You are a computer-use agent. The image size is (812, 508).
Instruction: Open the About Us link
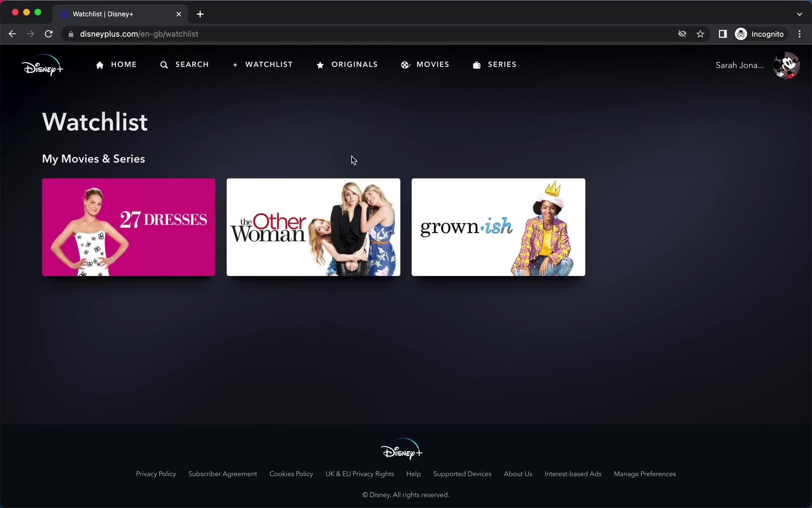click(x=518, y=474)
